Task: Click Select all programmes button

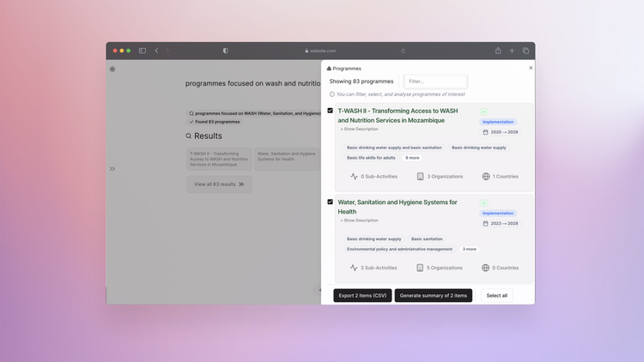Action: pyautogui.click(x=496, y=295)
